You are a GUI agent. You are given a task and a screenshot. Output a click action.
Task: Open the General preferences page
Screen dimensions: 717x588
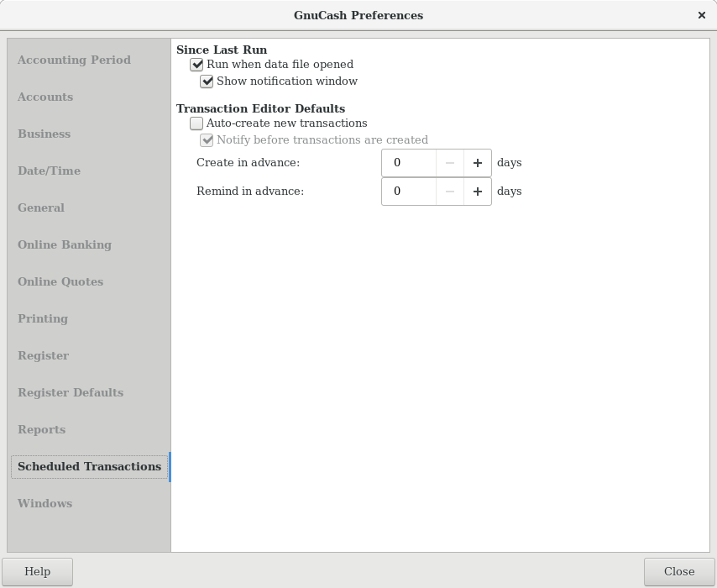pyautogui.click(x=40, y=207)
